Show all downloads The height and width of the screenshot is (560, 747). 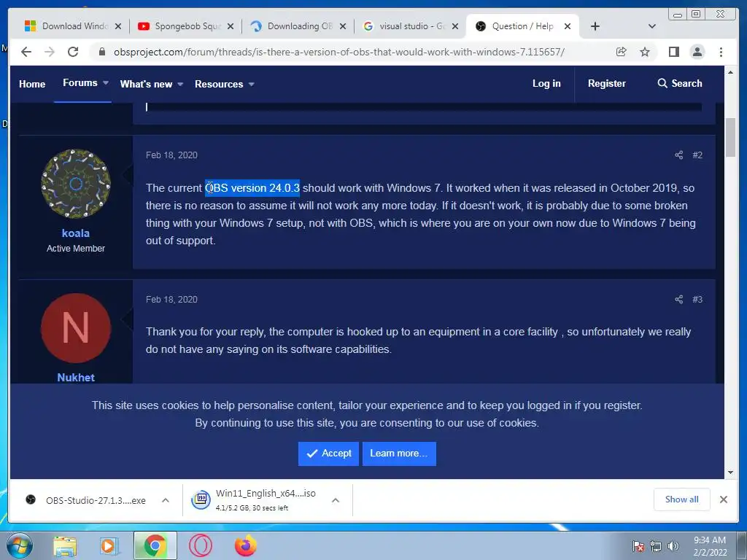click(x=682, y=499)
